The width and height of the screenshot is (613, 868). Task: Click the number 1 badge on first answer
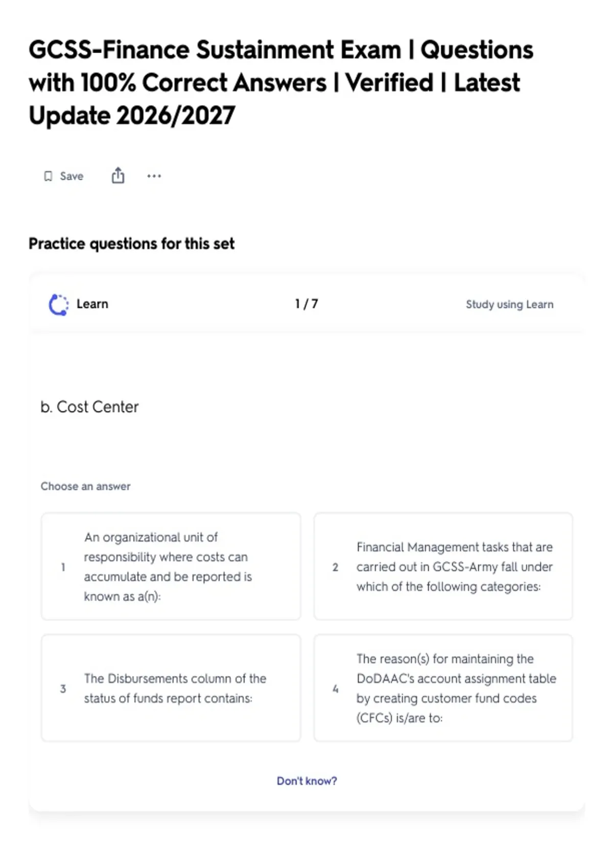click(63, 567)
